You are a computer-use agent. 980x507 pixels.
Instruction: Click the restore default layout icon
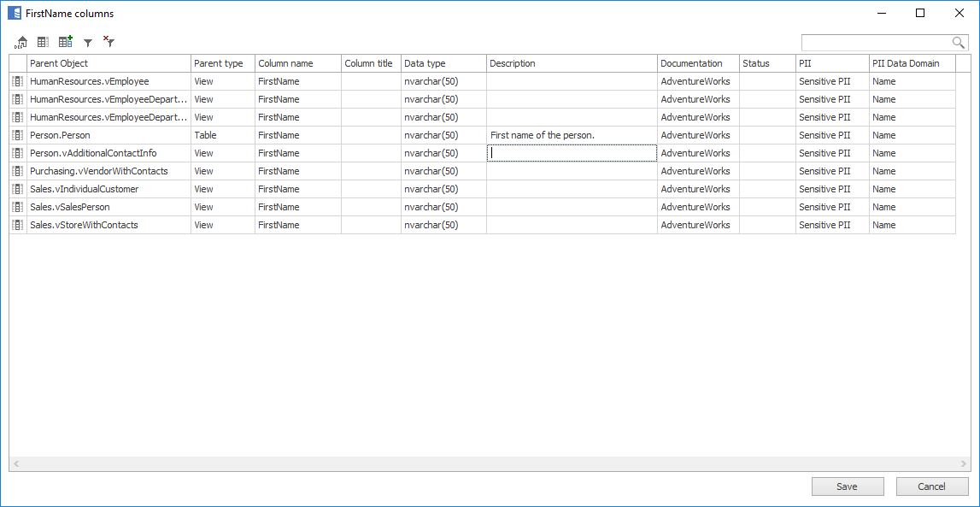(21, 42)
